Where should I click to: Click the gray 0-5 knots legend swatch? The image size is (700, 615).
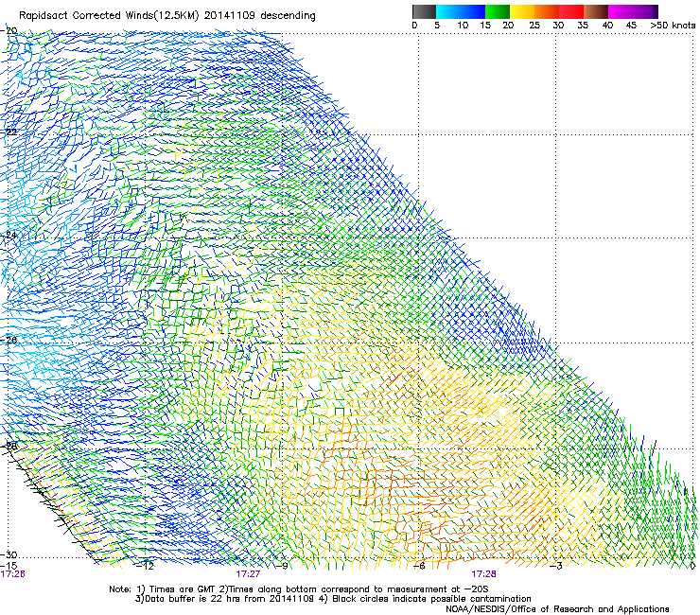(x=424, y=11)
